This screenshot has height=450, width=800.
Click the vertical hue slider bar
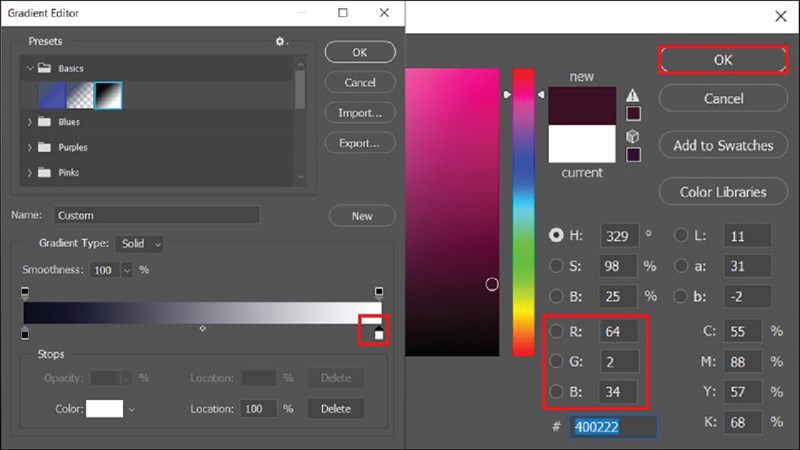click(x=523, y=212)
